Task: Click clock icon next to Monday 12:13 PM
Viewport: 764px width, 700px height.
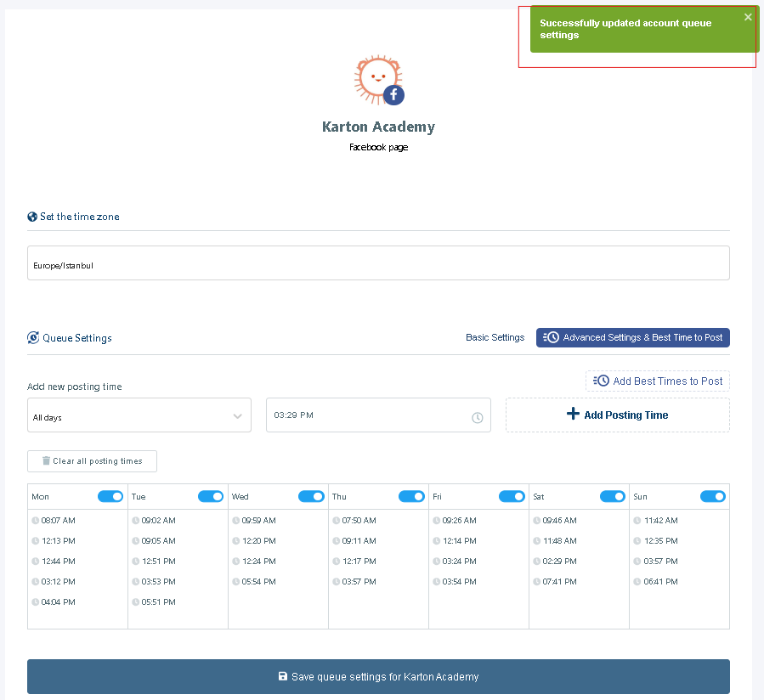Action: click(x=36, y=540)
